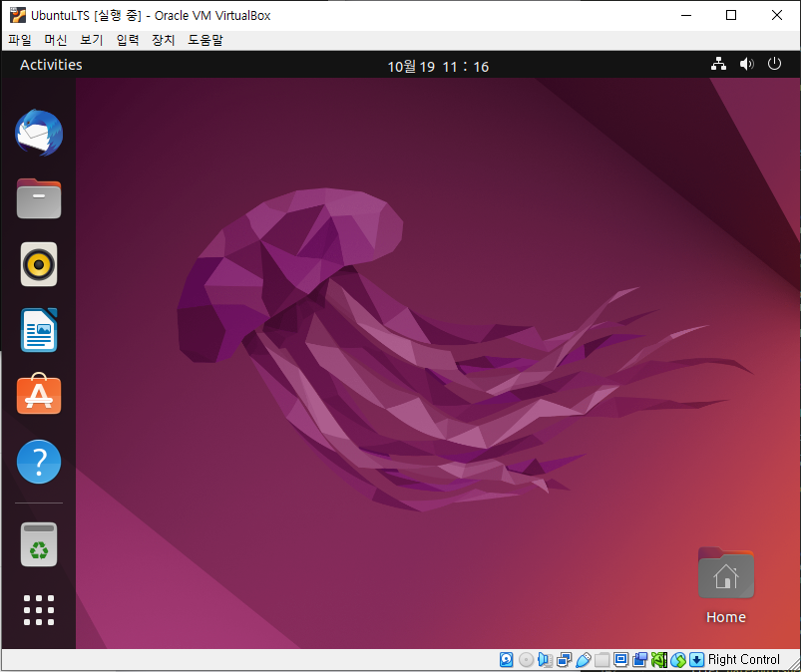Click the audio status icon in VirtualBox
801x672 pixels.
[x=545, y=660]
